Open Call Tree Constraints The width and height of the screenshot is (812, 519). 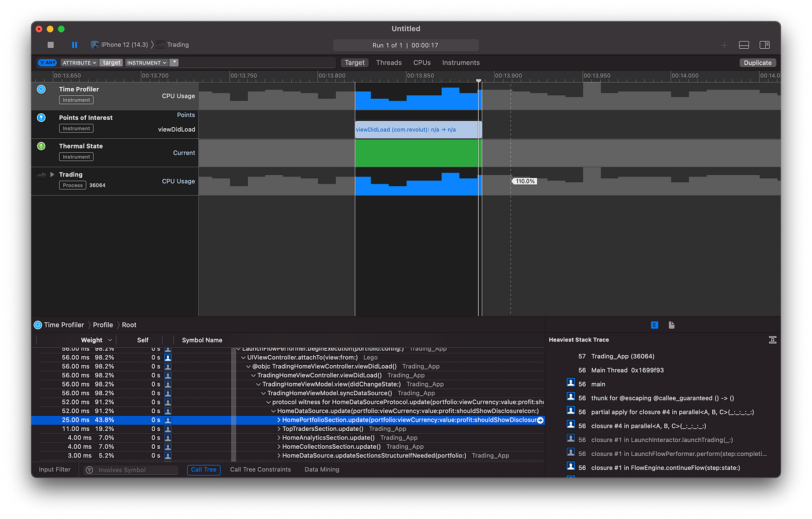[260, 470]
